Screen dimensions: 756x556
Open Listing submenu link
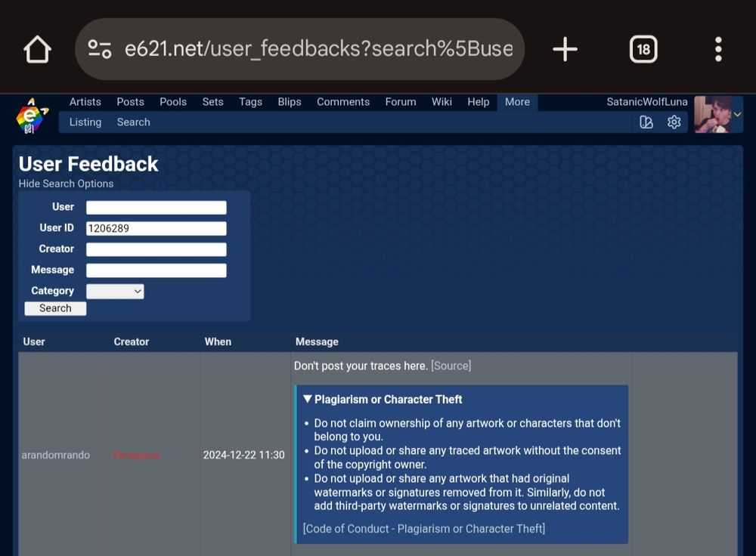[85, 122]
